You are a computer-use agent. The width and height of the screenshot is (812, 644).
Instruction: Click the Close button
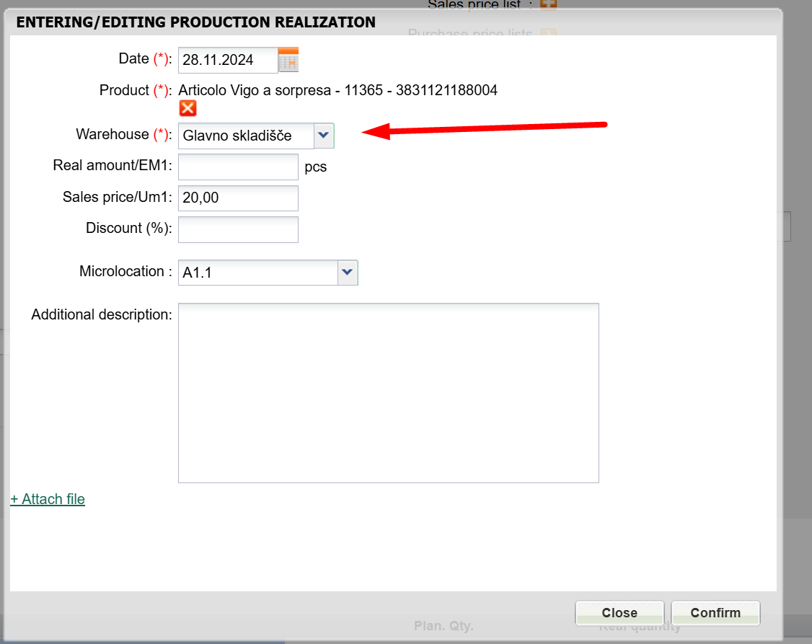coord(619,613)
